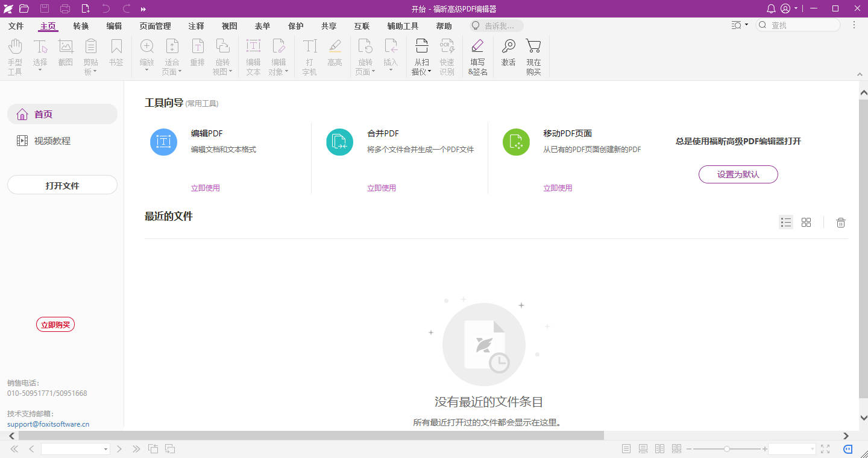Click the zoom in plus in status bar
Image resolution: width=868 pixels, height=458 pixels.
pos(765,449)
